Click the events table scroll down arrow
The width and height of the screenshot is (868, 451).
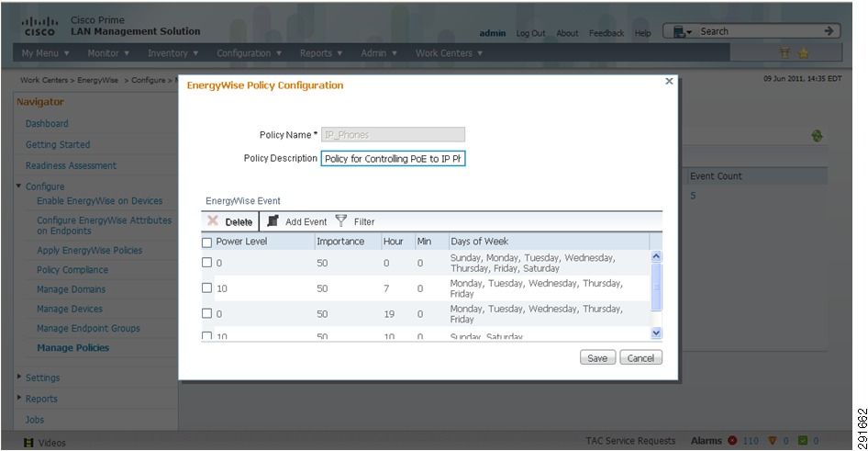click(656, 333)
